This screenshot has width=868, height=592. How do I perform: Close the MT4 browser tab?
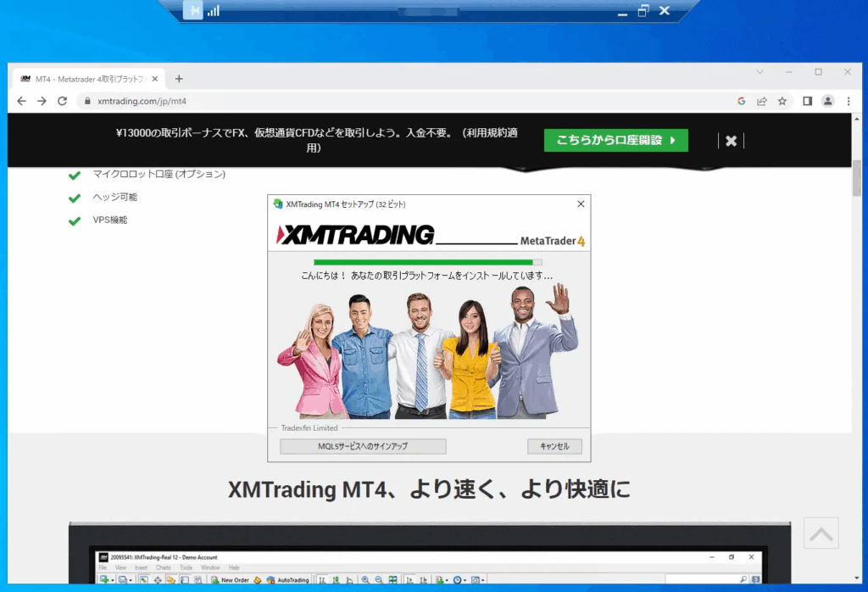tap(153, 79)
